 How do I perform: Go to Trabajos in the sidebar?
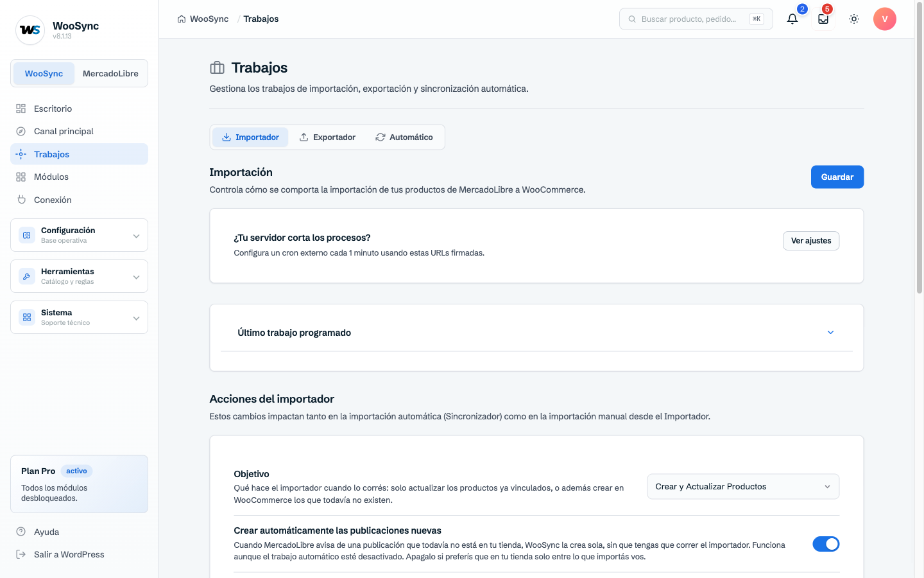click(x=79, y=154)
